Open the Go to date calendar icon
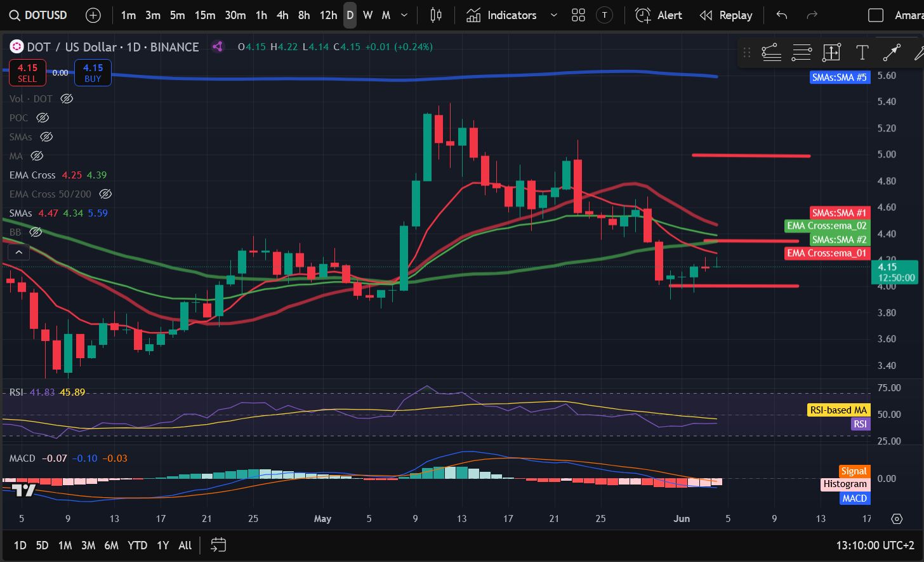The image size is (924, 562). (218, 545)
